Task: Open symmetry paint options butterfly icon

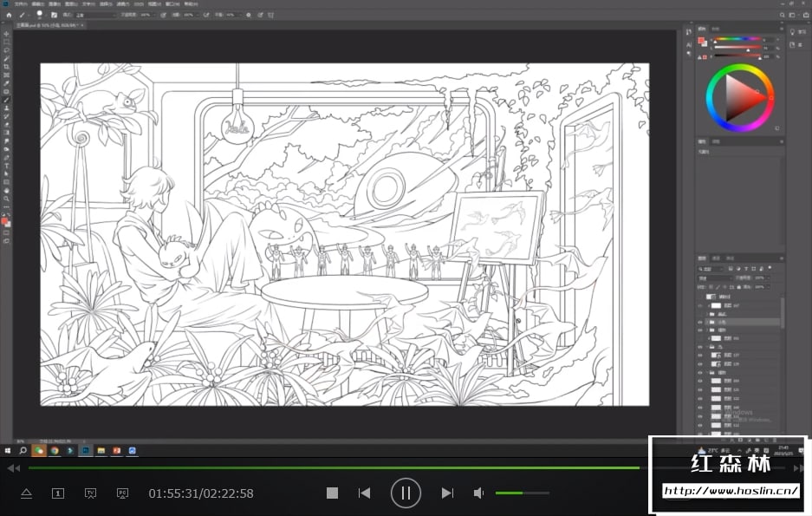Action: pos(270,15)
